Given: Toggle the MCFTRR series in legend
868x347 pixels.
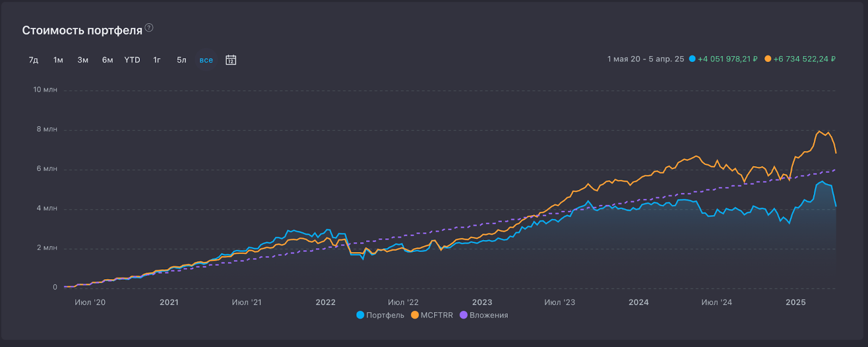Looking at the screenshot, I should (432, 315).
